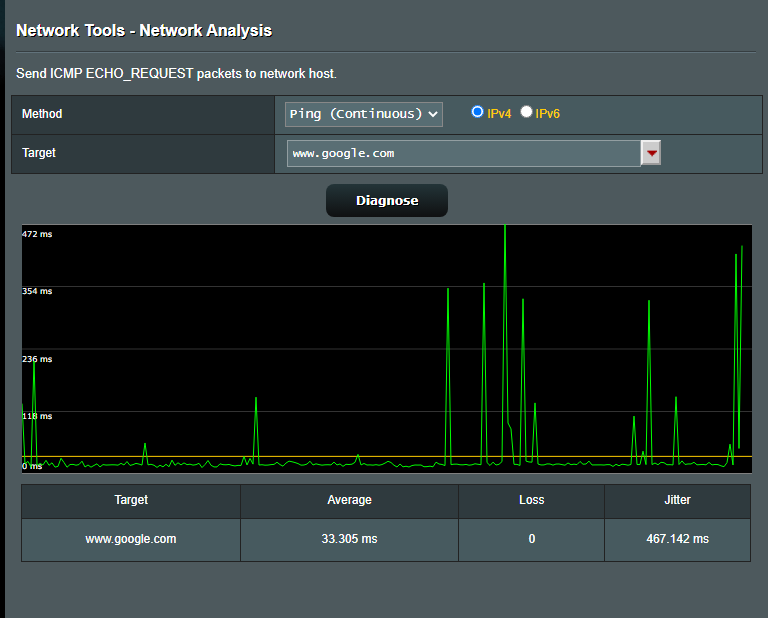Click the 0 ms axis label
This screenshot has height=618, width=768.
(x=32, y=466)
